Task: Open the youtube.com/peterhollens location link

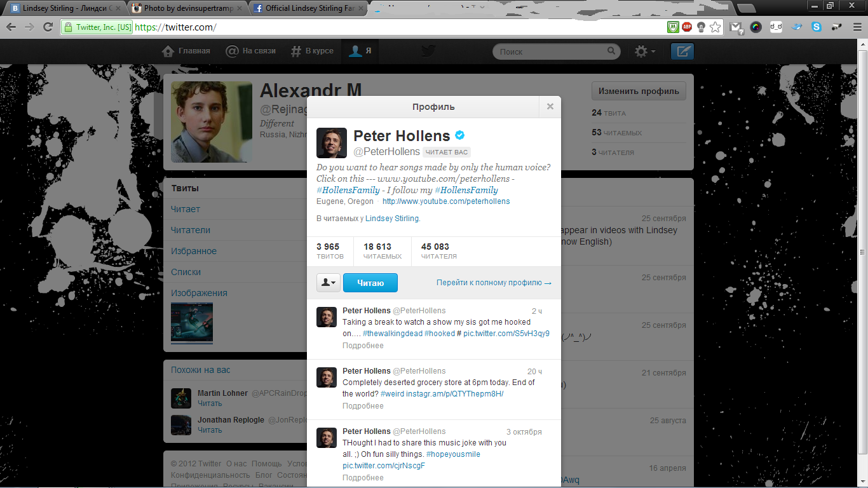Action: (x=446, y=201)
